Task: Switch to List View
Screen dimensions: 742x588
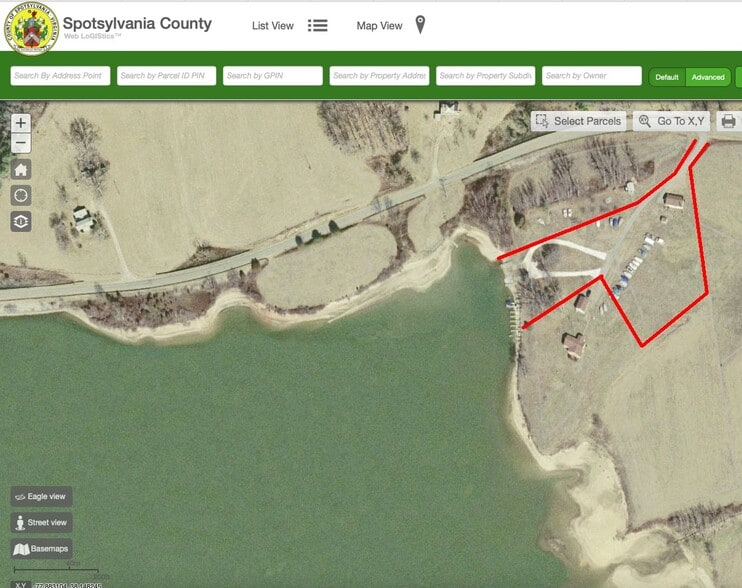Action: point(273,26)
